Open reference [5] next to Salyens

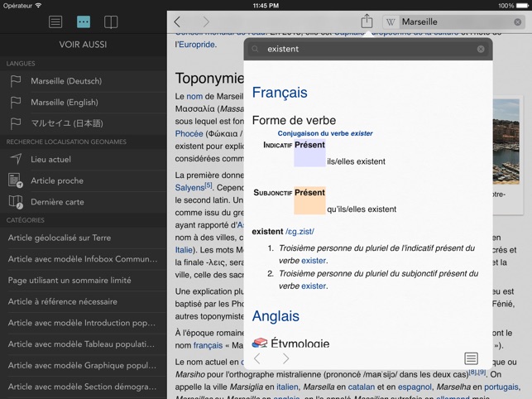[x=208, y=185]
